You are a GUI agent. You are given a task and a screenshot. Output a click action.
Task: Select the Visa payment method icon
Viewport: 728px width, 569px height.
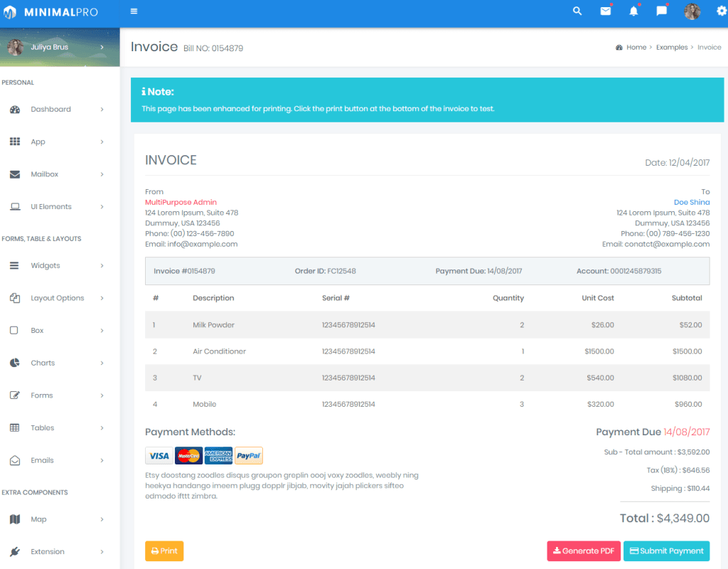(x=159, y=455)
